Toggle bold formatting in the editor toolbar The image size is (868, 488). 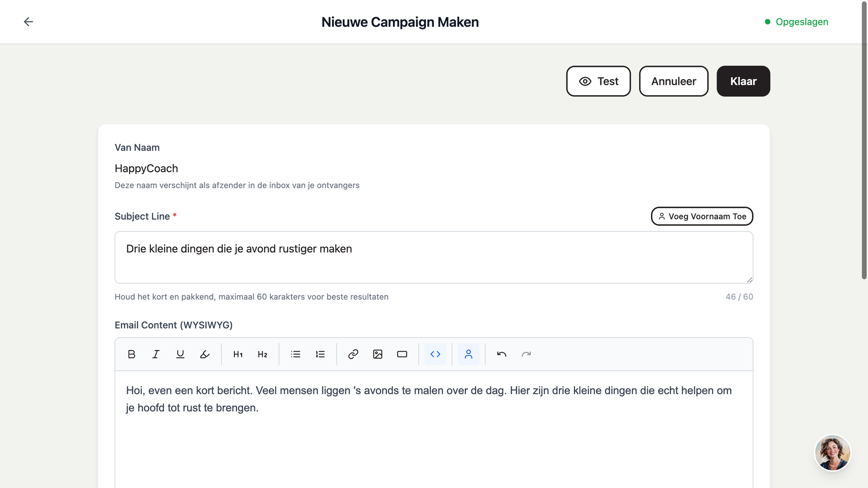pyautogui.click(x=132, y=354)
